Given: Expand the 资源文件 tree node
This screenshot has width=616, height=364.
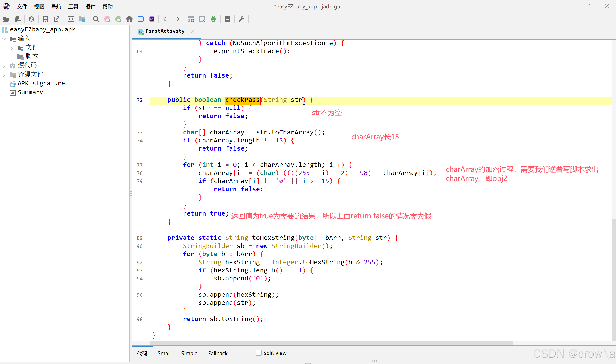Looking at the screenshot, I should (4, 75).
